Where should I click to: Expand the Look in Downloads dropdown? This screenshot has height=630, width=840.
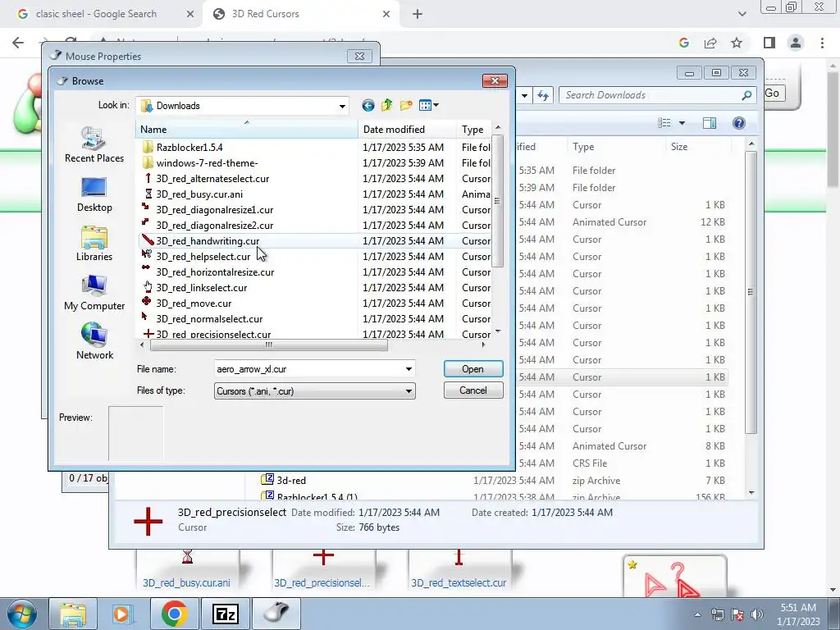click(342, 106)
